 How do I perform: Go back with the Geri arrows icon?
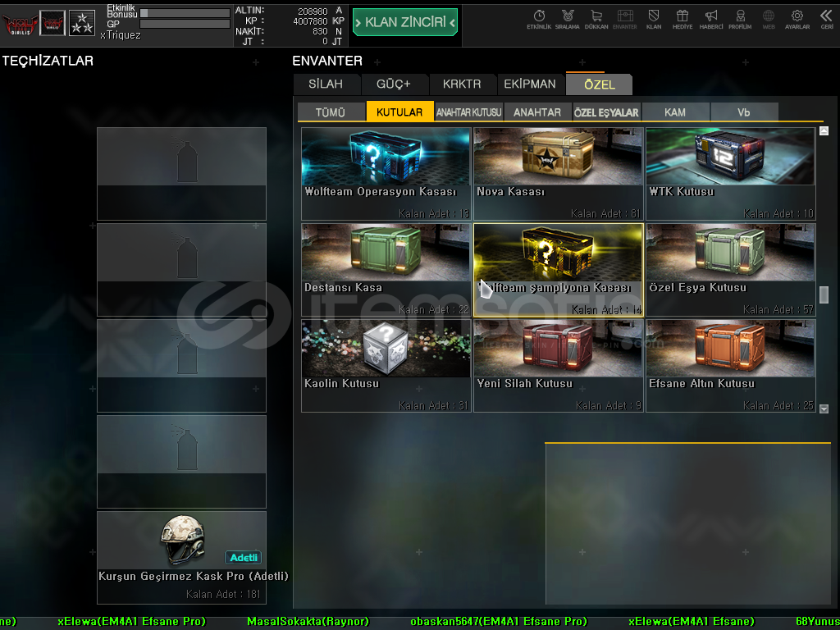[827, 20]
